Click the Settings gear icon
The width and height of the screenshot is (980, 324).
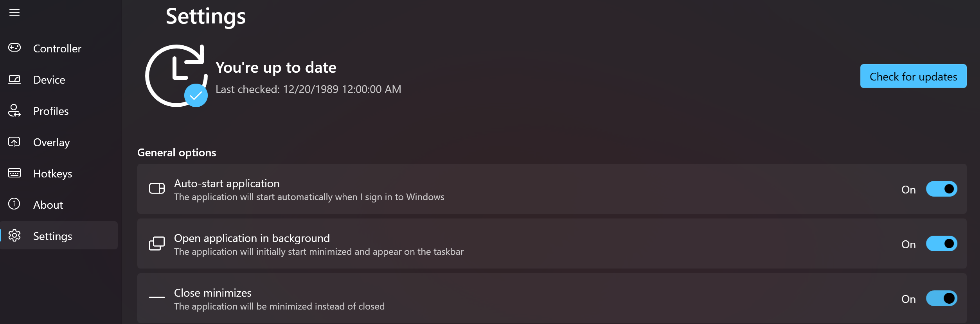[x=14, y=235]
